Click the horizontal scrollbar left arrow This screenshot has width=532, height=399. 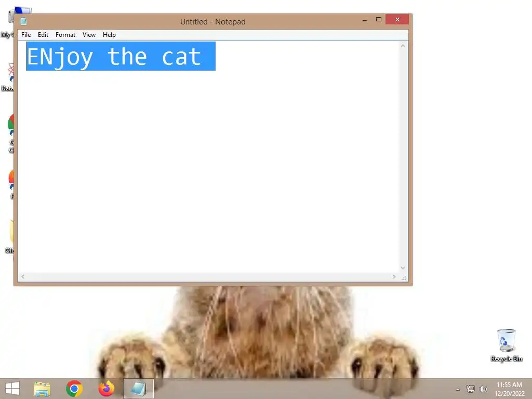(23, 277)
